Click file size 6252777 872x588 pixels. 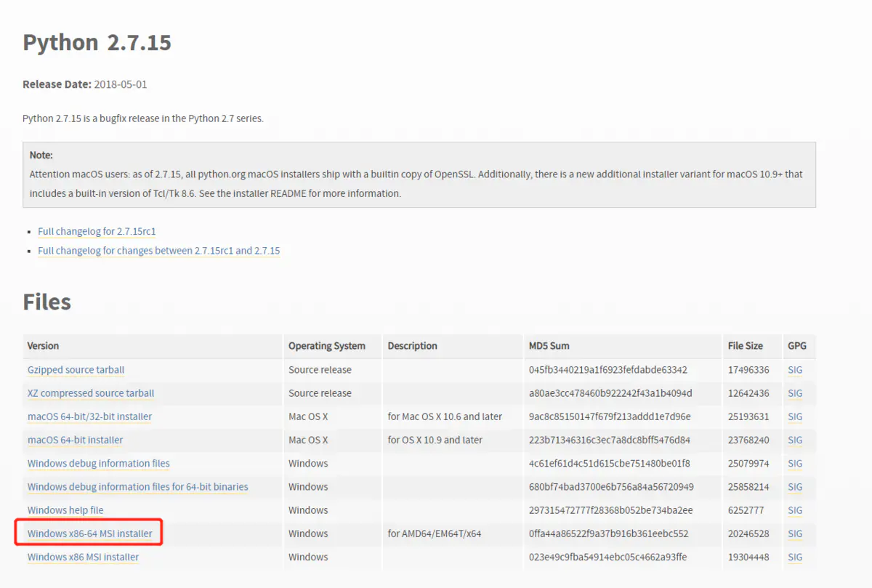(x=746, y=510)
